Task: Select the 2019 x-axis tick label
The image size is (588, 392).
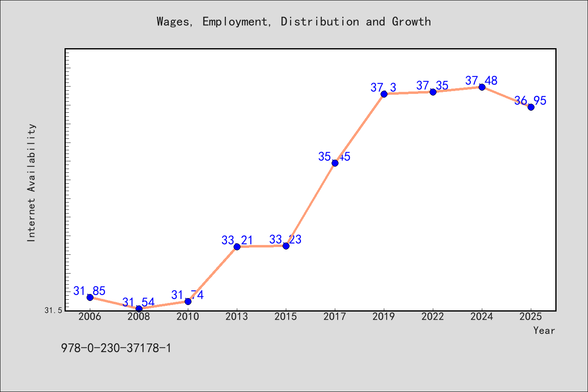Action: (x=384, y=317)
